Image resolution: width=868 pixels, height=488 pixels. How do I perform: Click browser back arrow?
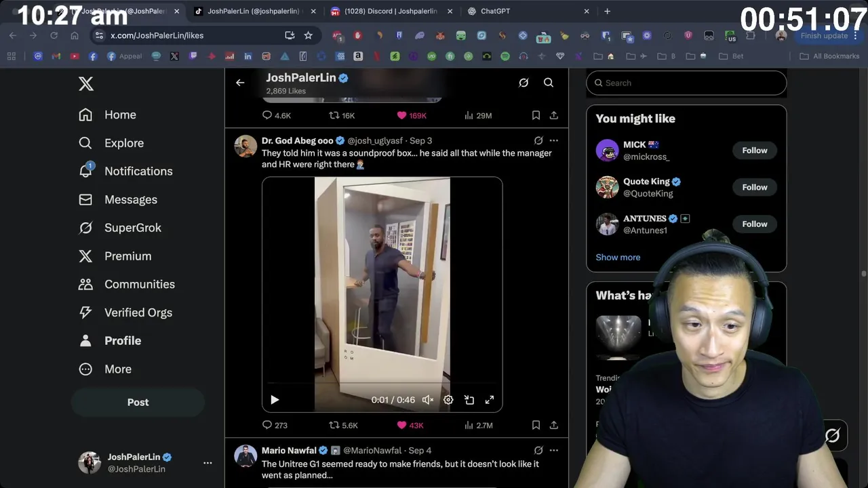pyautogui.click(x=13, y=35)
